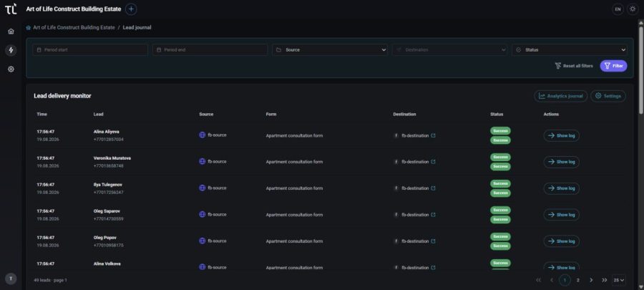Click fb-source globe icon in Oleg Saparov row
Image resolution: width=644 pixels, height=290 pixels.
point(202,214)
